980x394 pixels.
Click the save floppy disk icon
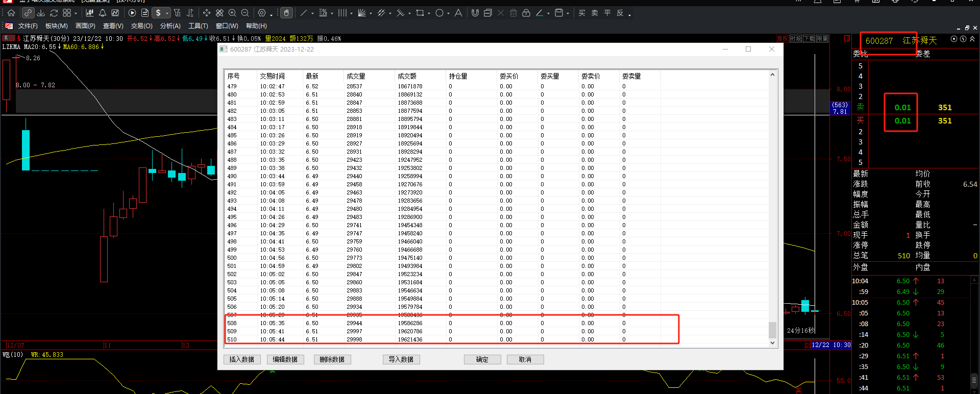coord(559,13)
